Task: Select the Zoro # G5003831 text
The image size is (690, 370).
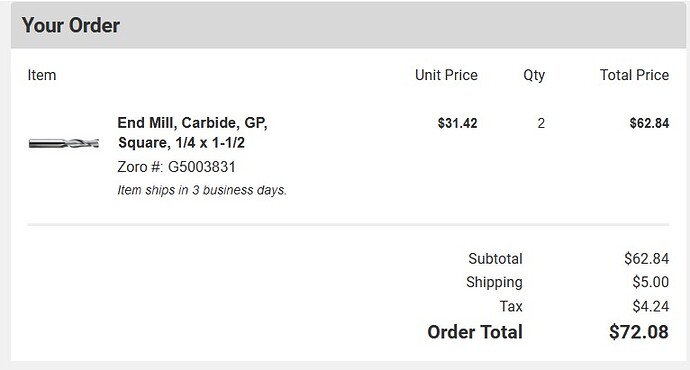Action: click(x=176, y=167)
